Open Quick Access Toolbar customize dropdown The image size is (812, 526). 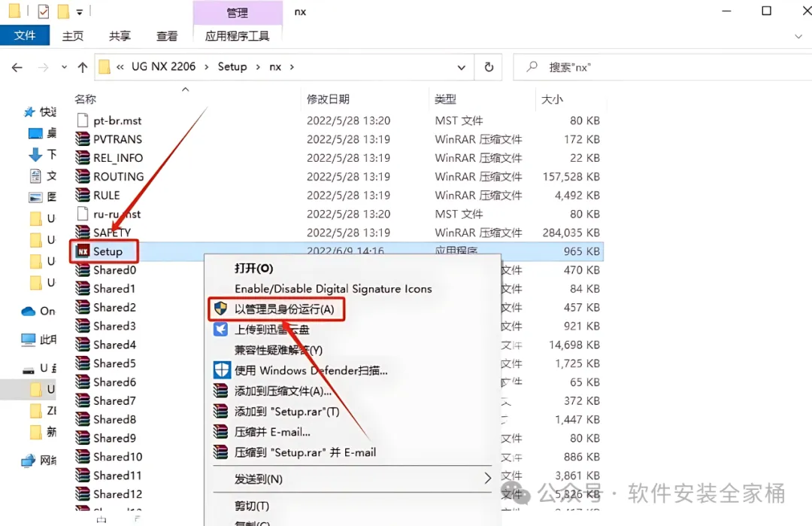79,11
